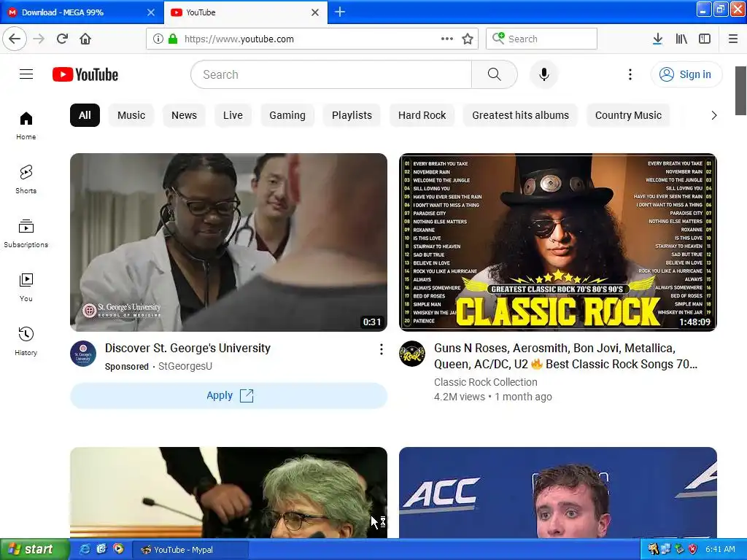This screenshot has width=747, height=560.
Task: Filter videos by Playlists chip
Action: pos(352,115)
